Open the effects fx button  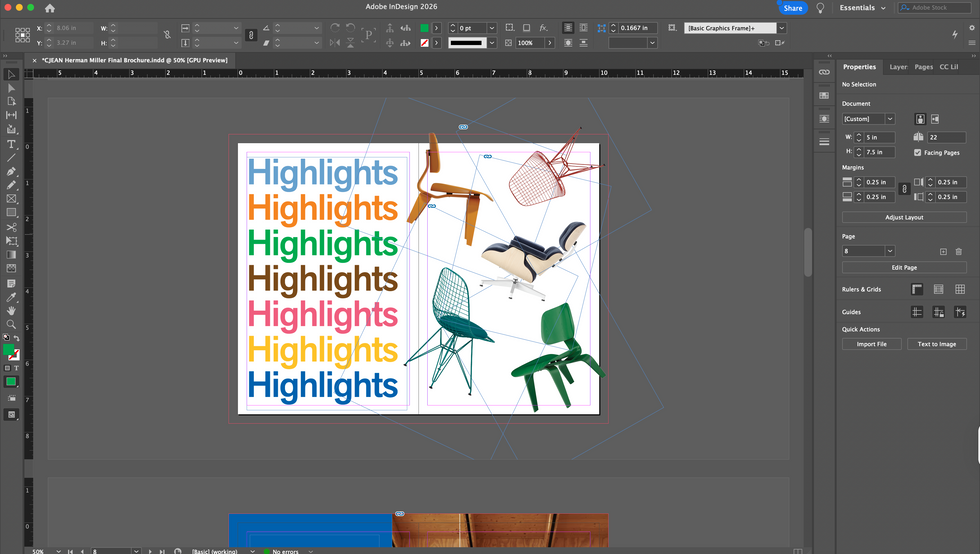tap(544, 28)
